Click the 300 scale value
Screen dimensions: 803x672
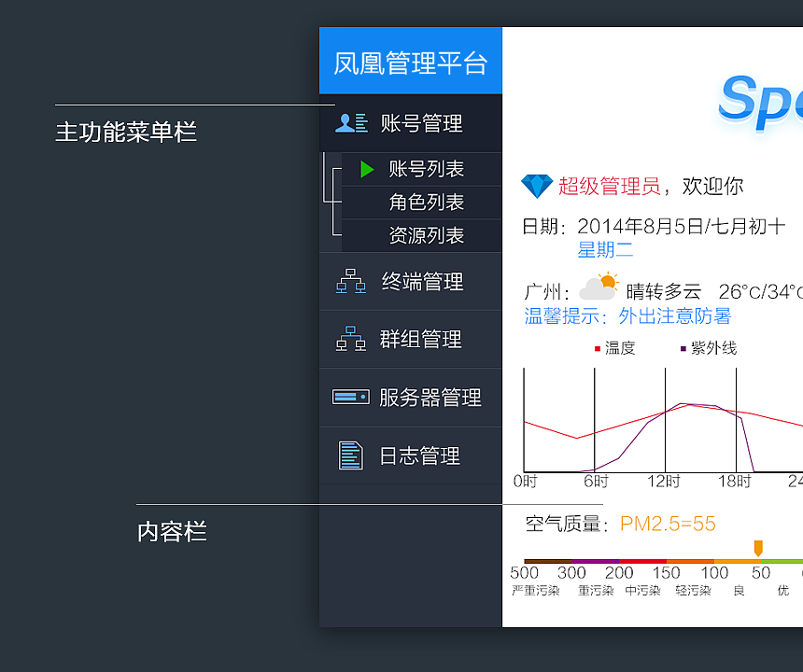(571, 572)
